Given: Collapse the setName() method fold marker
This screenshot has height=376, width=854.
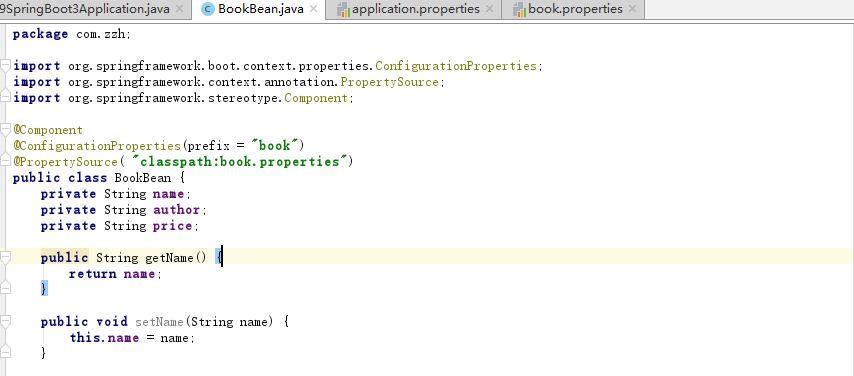Looking at the screenshot, I should coord(5,322).
